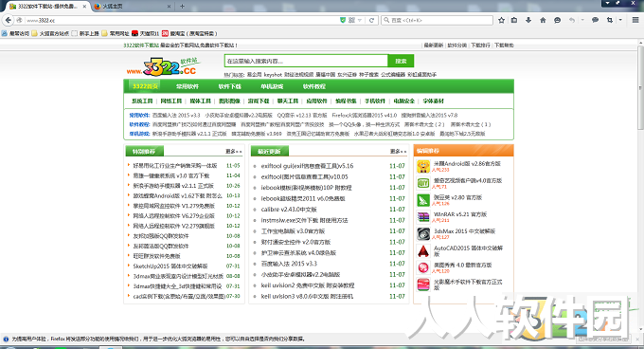Reload the page with refresh icon

click(x=371, y=20)
